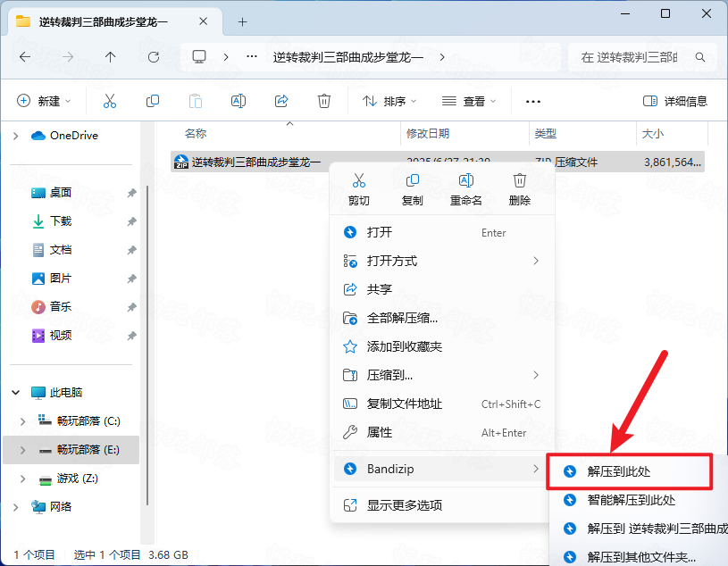
Task: Click the search magnifier icon
Action: [700, 57]
